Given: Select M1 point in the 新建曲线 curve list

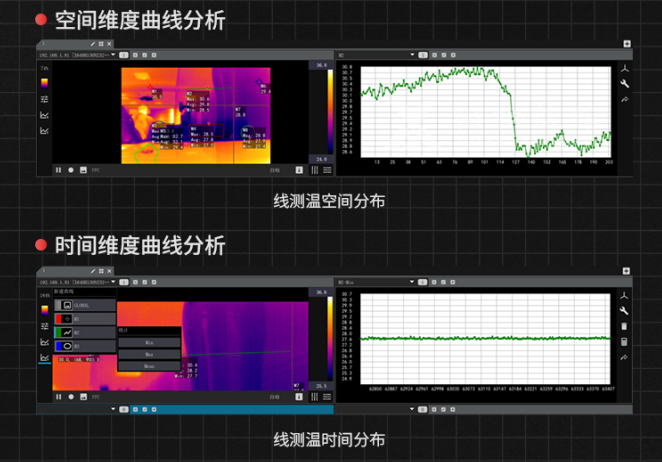Looking at the screenshot, I should (85, 319).
